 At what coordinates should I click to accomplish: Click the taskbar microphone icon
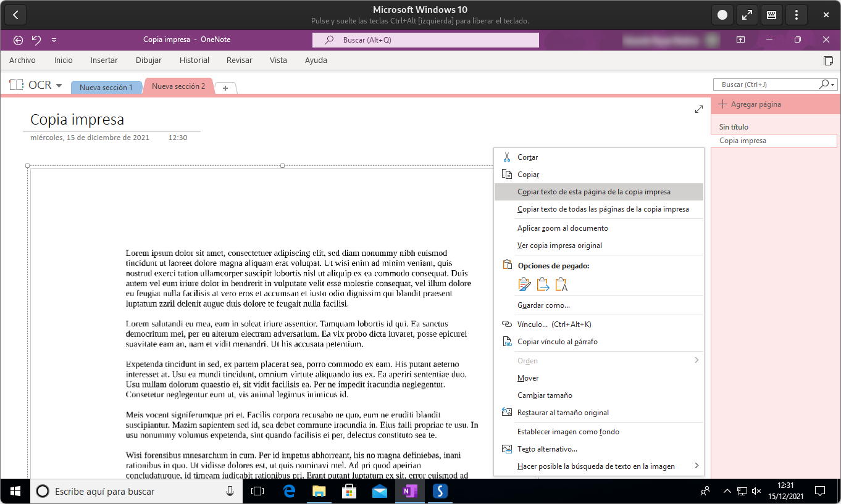pyautogui.click(x=230, y=492)
